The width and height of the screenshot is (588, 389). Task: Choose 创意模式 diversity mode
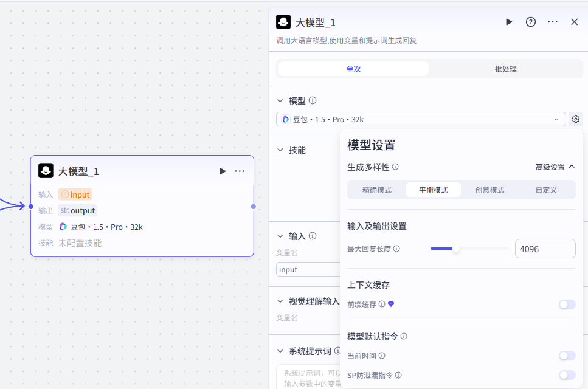click(489, 190)
